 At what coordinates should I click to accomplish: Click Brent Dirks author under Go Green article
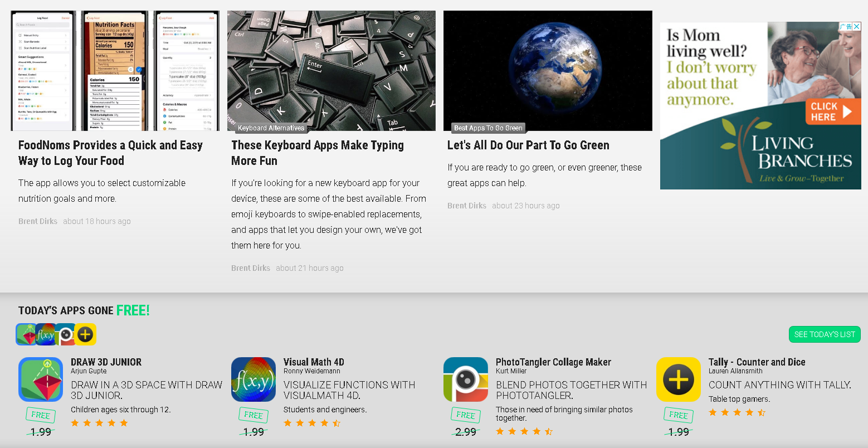pos(467,206)
